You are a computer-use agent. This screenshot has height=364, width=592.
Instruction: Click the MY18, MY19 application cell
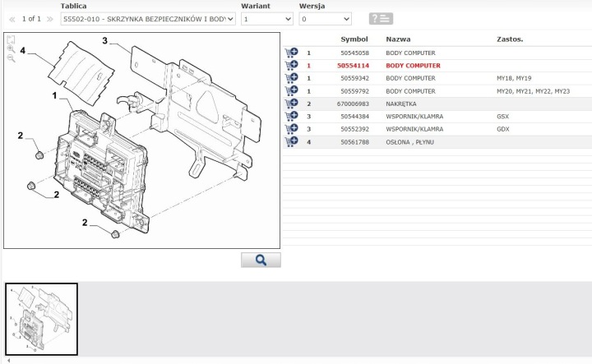[x=514, y=78]
